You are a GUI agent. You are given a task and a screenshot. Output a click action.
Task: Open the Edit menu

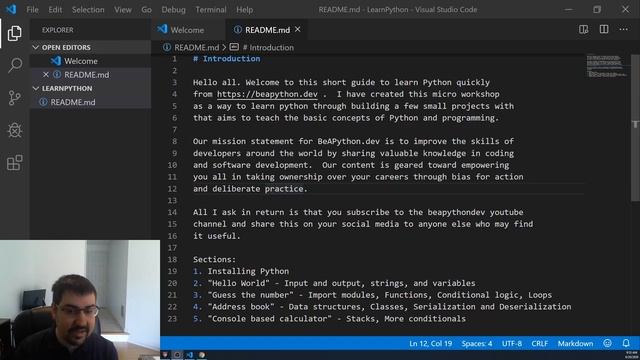tap(55, 9)
